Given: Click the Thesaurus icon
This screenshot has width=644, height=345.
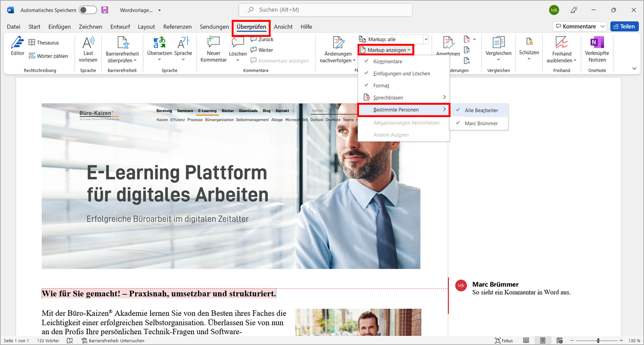Looking at the screenshot, I should [32, 42].
